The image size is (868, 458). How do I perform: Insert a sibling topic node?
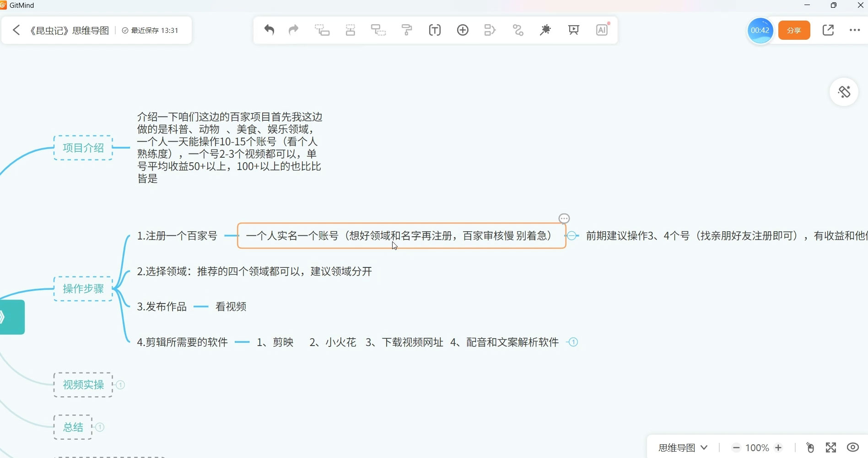(350, 30)
